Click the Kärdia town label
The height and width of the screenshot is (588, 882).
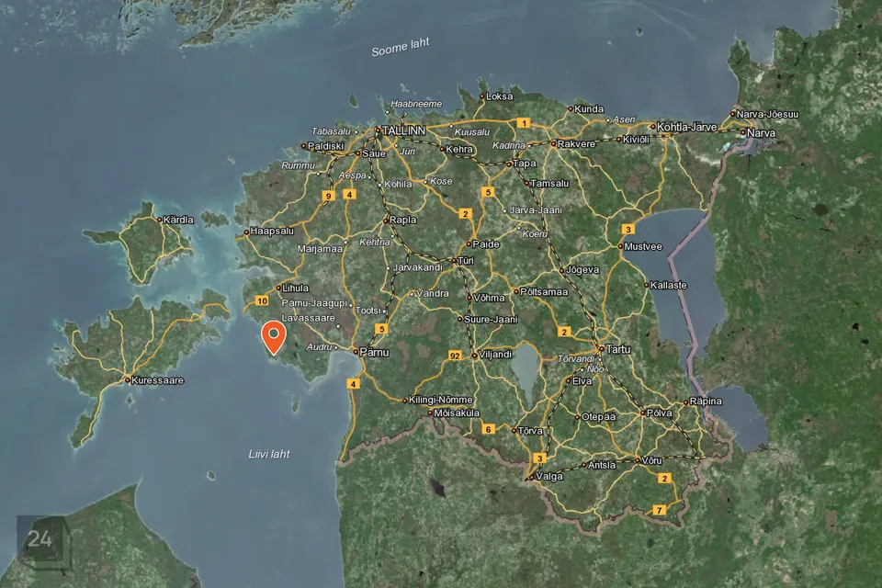[x=178, y=220]
